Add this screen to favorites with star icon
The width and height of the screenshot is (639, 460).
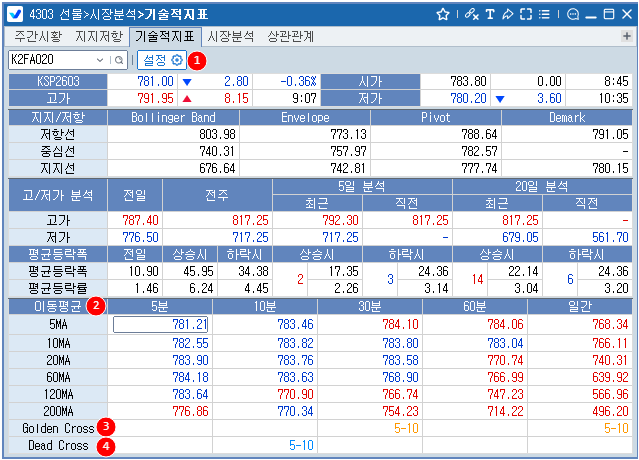point(443,15)
